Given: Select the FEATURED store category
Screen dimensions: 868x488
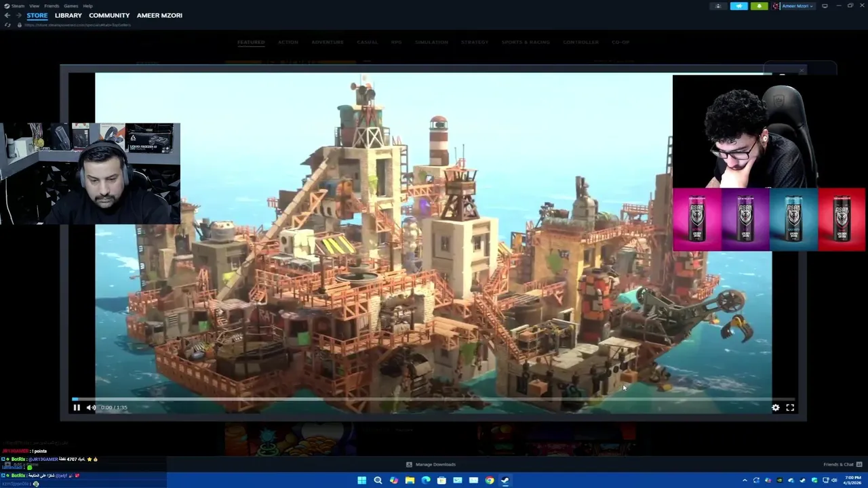Looking at the screenshot, I should (251, 42).
